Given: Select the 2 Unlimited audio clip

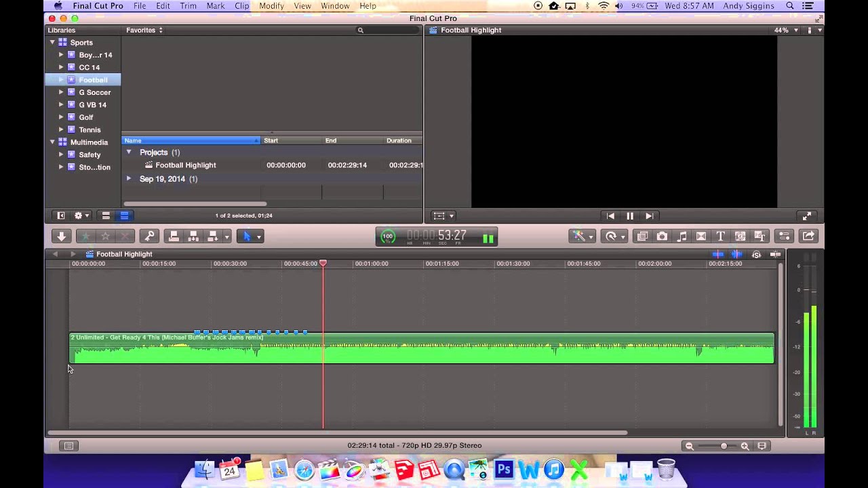Looking at the screenshot, I should click(x=421, y=348).
